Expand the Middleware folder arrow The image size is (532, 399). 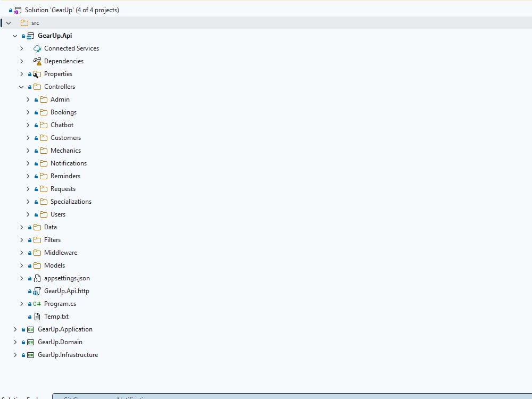pos(21,253)
